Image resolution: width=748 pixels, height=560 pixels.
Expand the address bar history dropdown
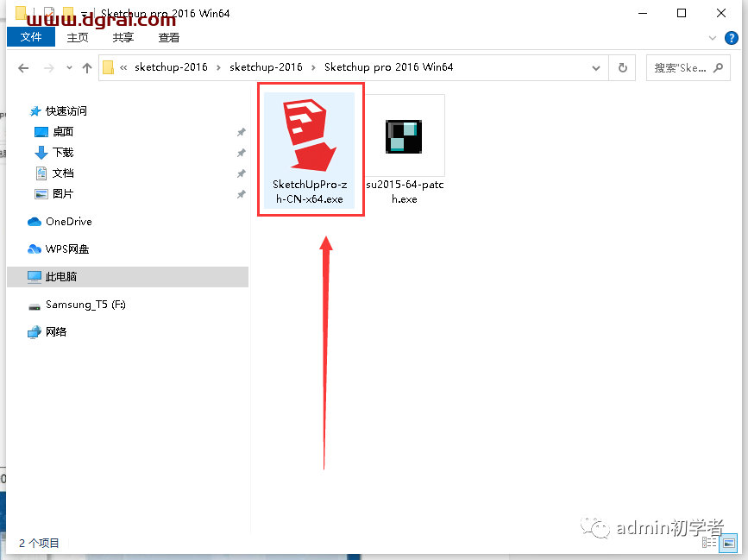[596, 68]
